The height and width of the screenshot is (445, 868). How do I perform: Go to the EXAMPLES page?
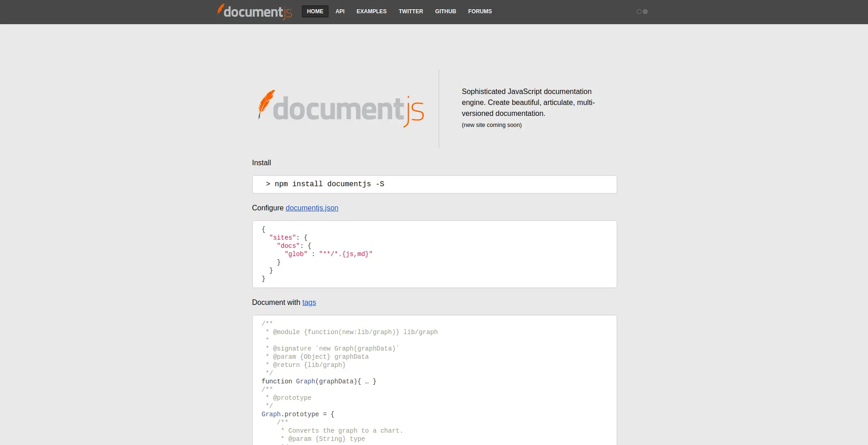[371, 11]
